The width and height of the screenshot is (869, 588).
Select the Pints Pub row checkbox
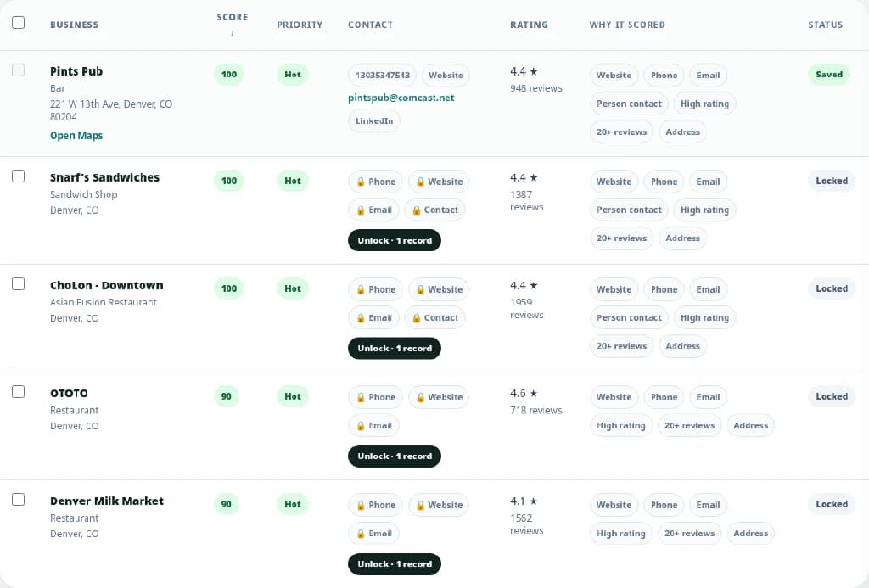(x=19, y=70)
